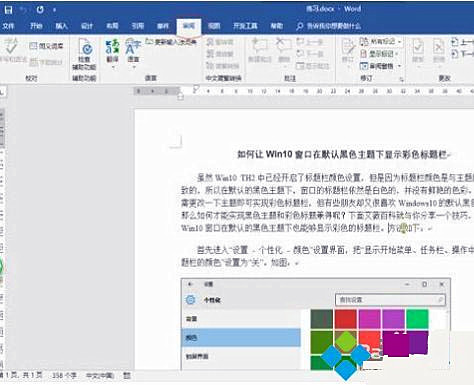Viewport: 474px width, 385px height.
Task: Switch to the 视图 (View) ribbon tab
Action: tap(214, 26)
